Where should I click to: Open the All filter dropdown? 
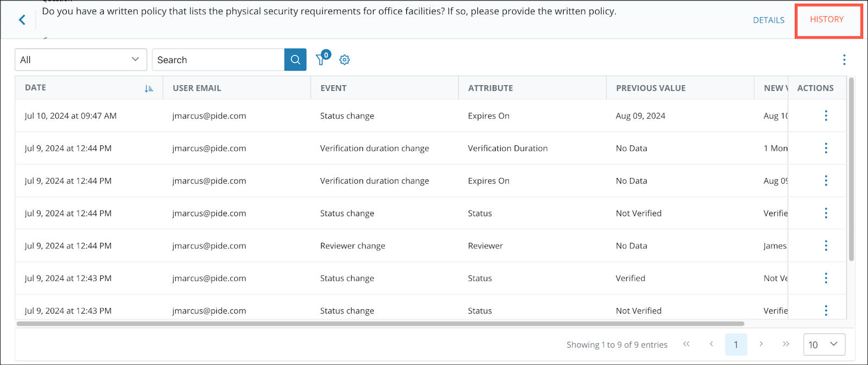click(81, 60)
